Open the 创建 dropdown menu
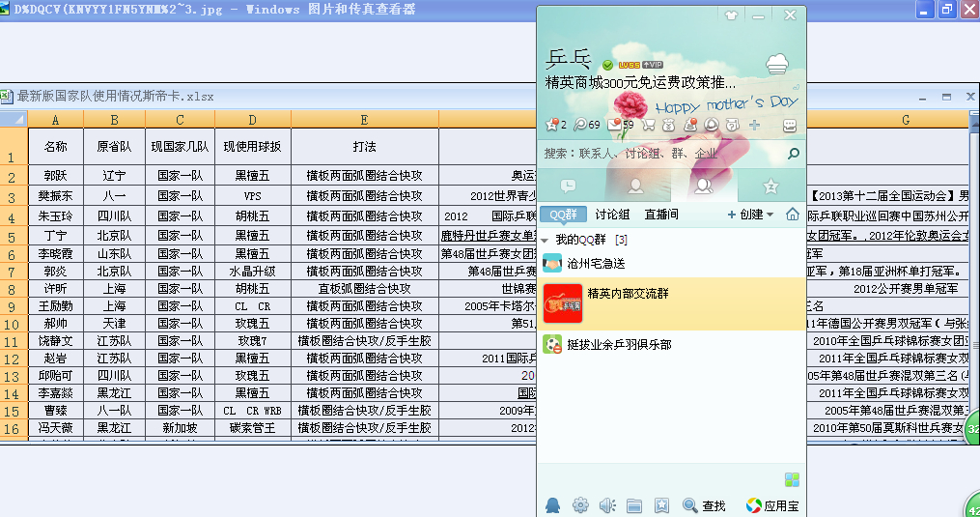 (750, 215)
